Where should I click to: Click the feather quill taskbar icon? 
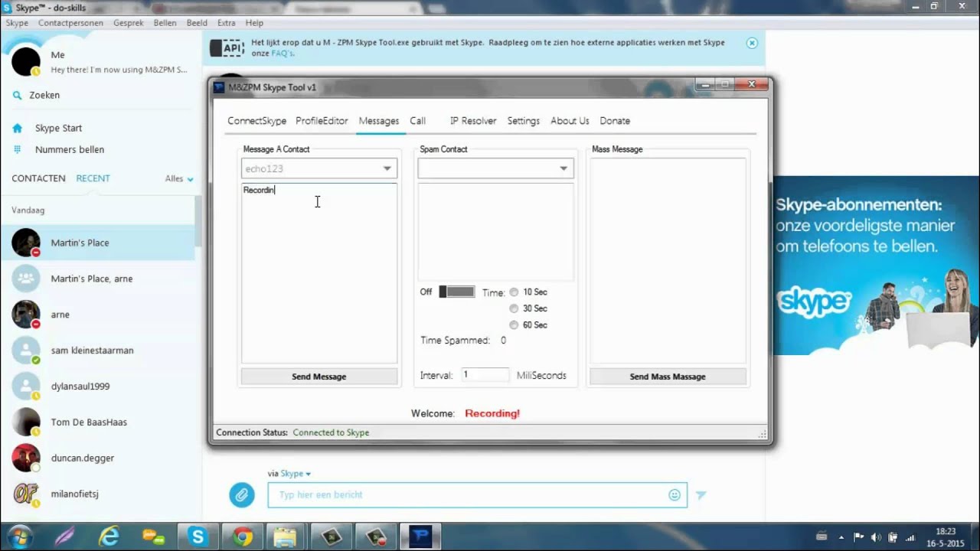point(64,537)
